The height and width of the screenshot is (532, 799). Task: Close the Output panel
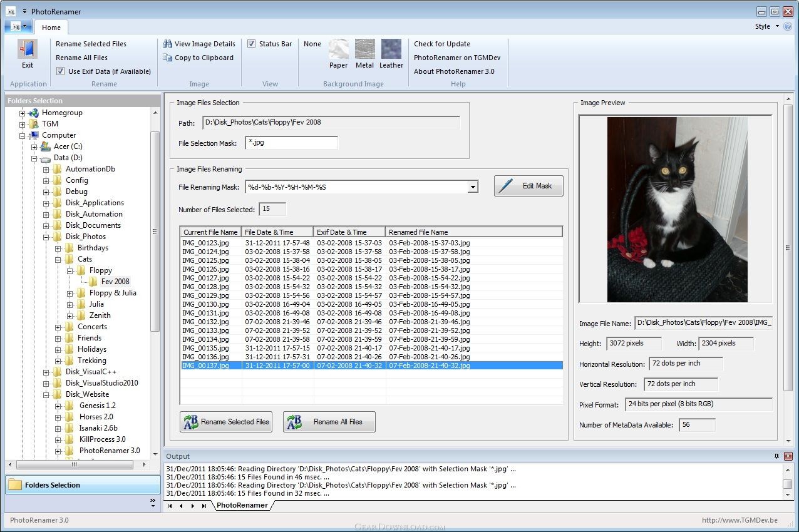click(x=788, y=456)
